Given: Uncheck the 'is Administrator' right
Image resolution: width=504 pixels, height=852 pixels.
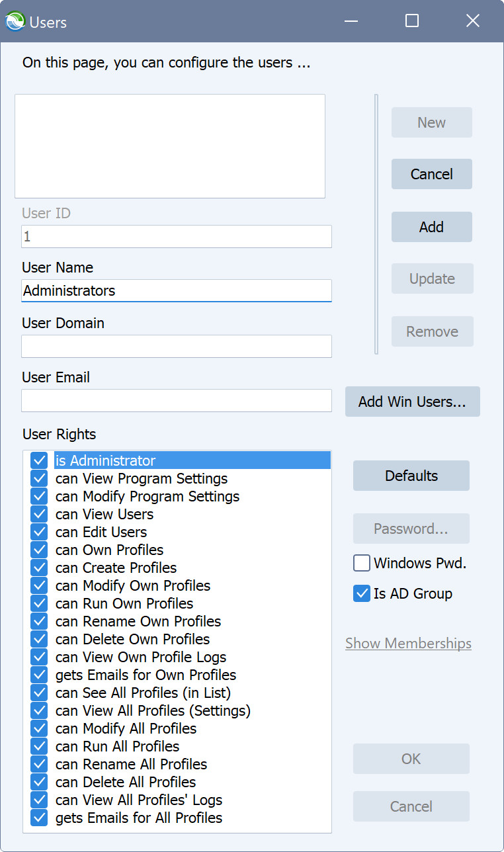Looking at the screenshot, I should coord(38,460).
